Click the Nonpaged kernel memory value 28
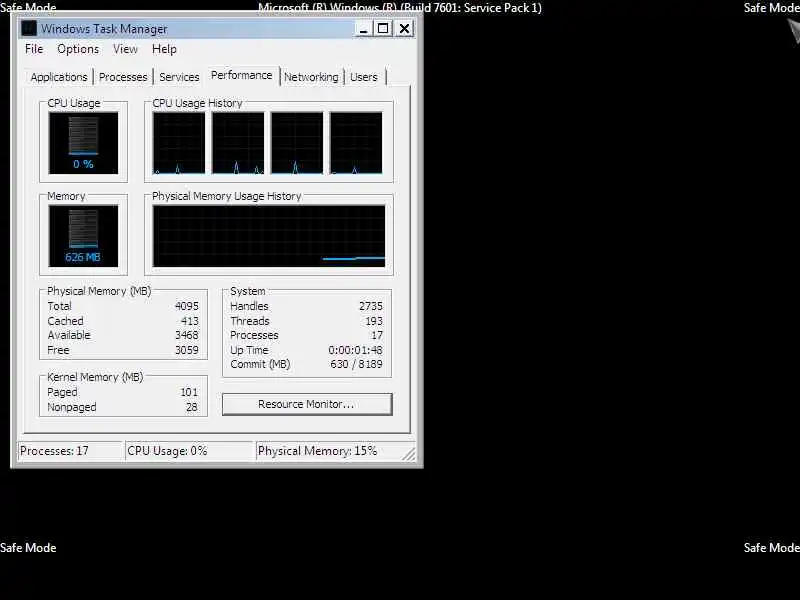The width and height of the screenshot is (800, 600). (x=192, y=407)
